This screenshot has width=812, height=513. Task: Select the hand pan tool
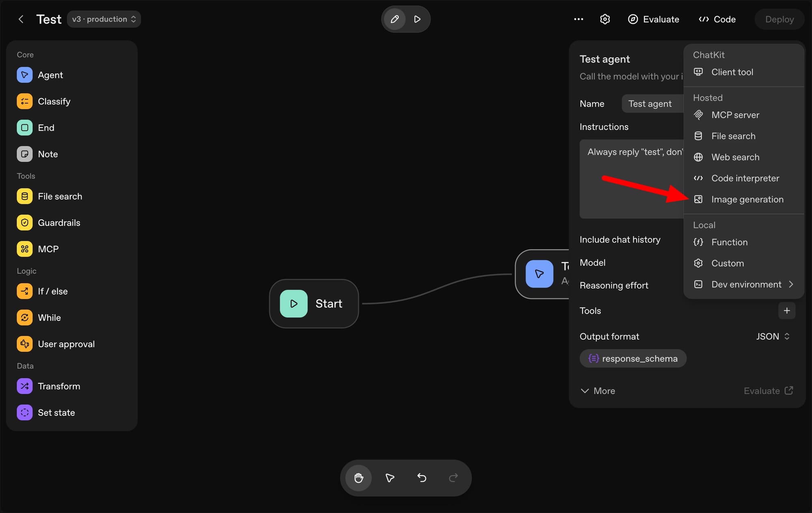(358, 478)
